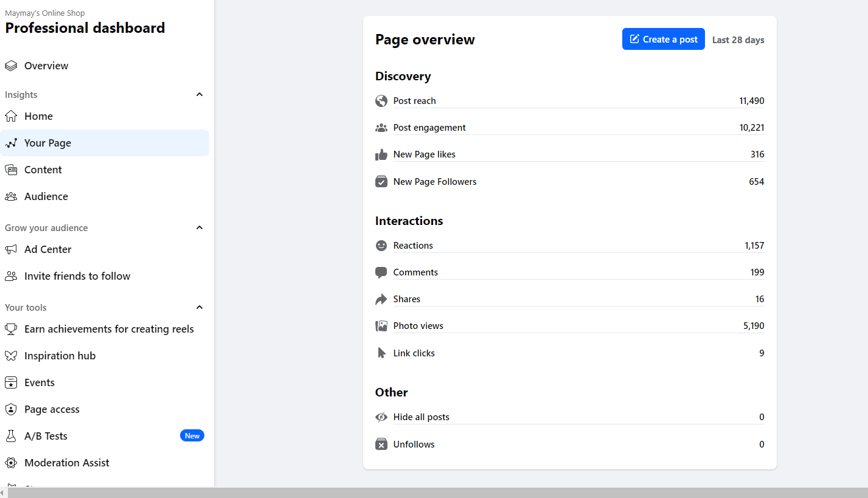The width and height of the screenshot is (868, 498).
Task: Collapse the Insights section
Action: 200,95
